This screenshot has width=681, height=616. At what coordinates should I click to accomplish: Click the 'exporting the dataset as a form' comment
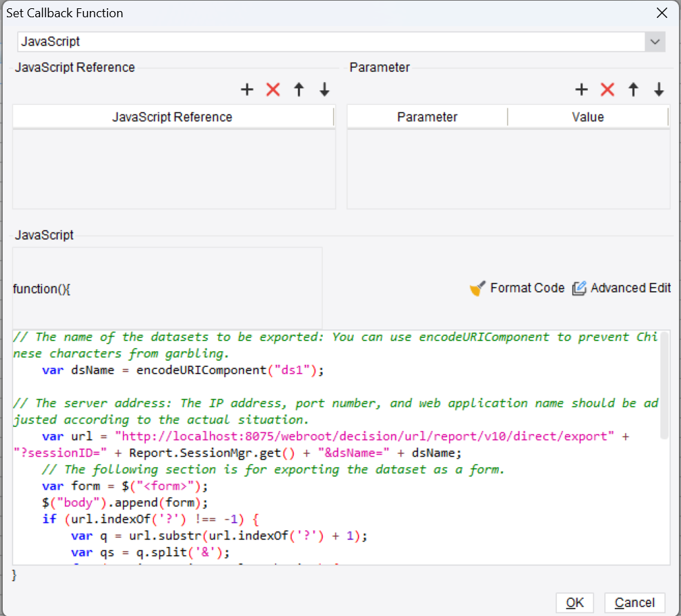pos(273,469)
